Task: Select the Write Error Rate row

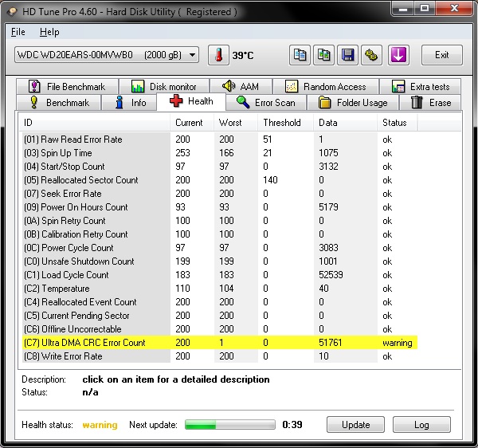Action: pos(220,356)
